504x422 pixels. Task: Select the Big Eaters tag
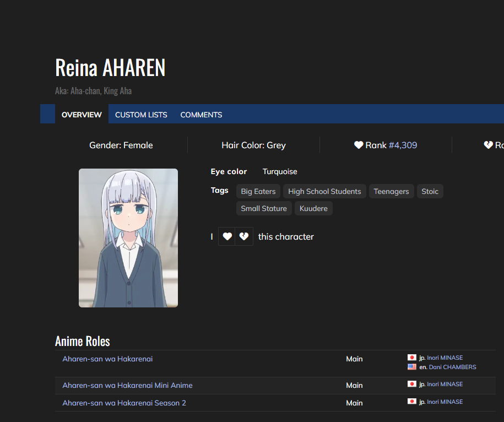pyautogui.click(x=258, y=191)
